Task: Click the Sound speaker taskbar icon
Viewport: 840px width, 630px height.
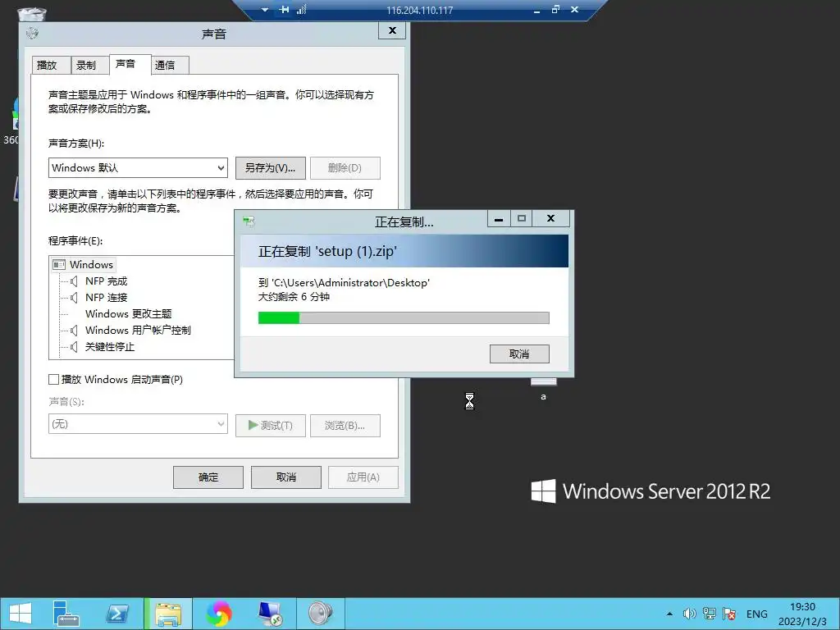Action: tap(321, 614)
